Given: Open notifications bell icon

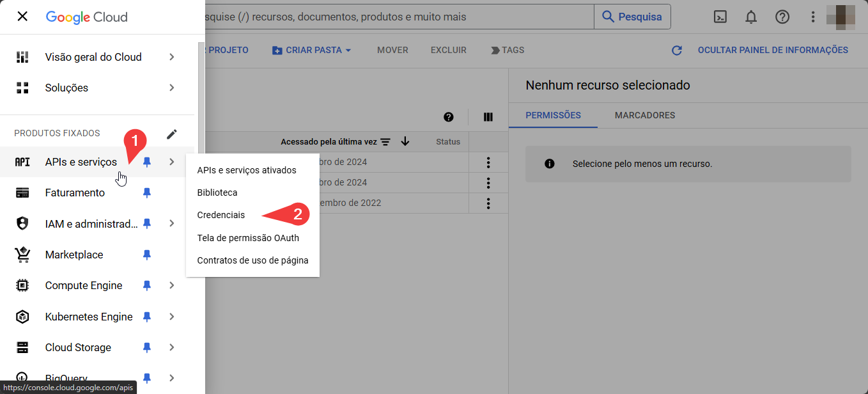Looking at the screenshot, I should [x=751, y=17].
